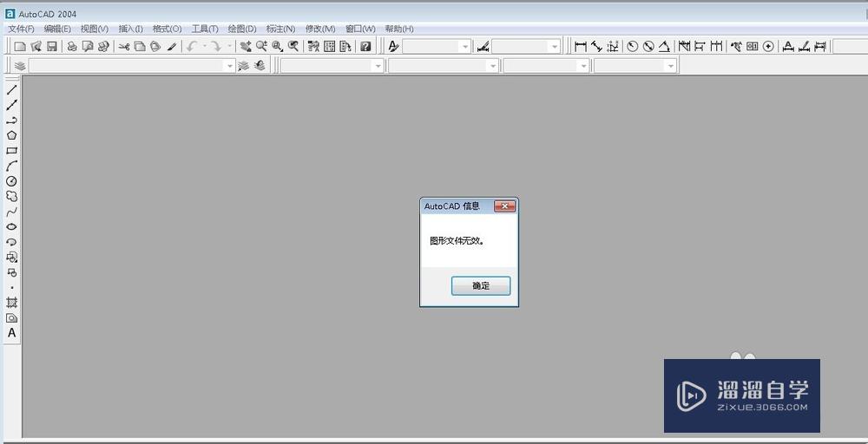Expand the text style dropdown

pos(465,47)
